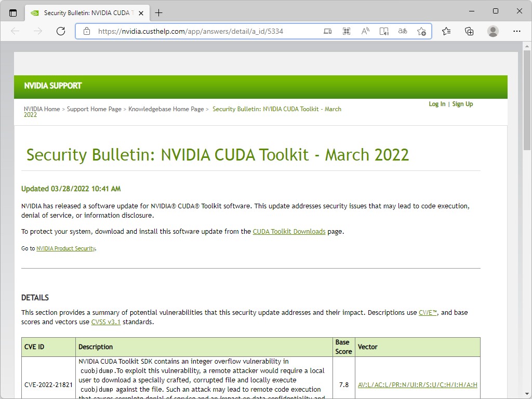This screenshot has height=399, width=532.
Task: Open Knowledgebase Home Page breadcrumb
Action: tap(166, 109)
